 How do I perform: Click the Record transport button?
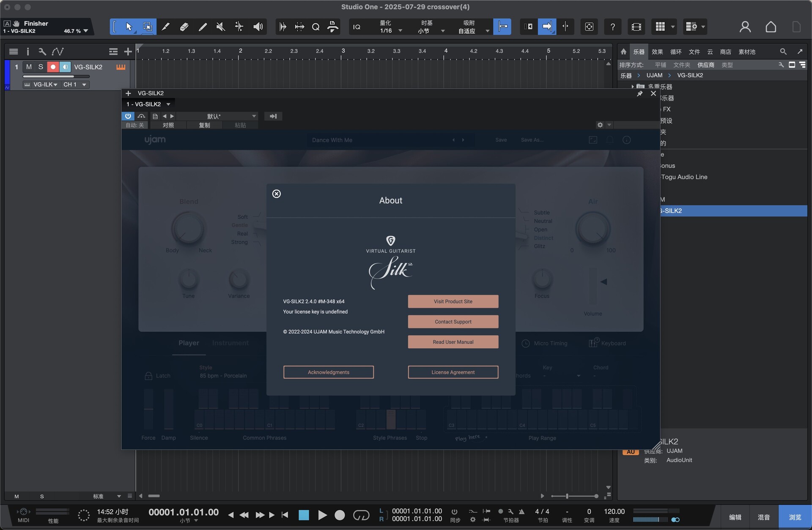point(340,515)
